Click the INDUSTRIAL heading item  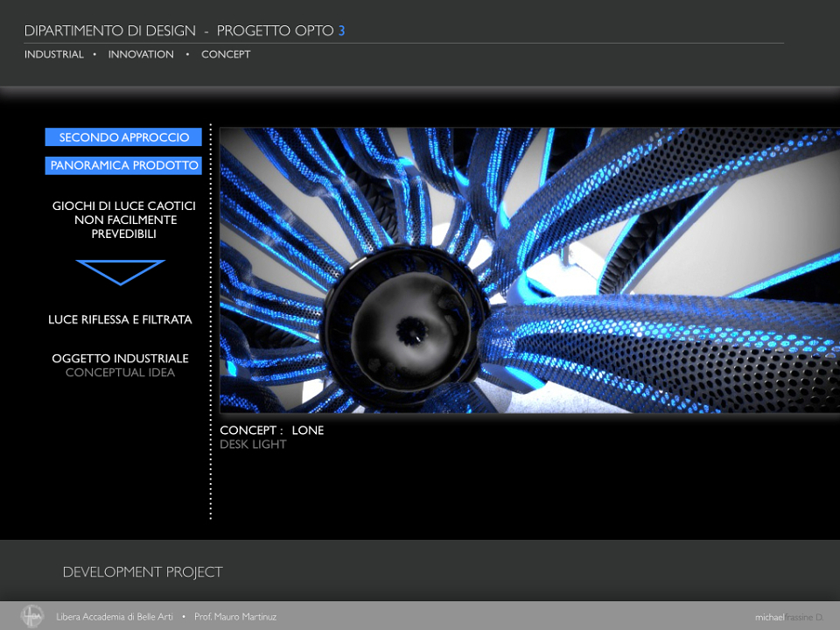coord(54,54)
